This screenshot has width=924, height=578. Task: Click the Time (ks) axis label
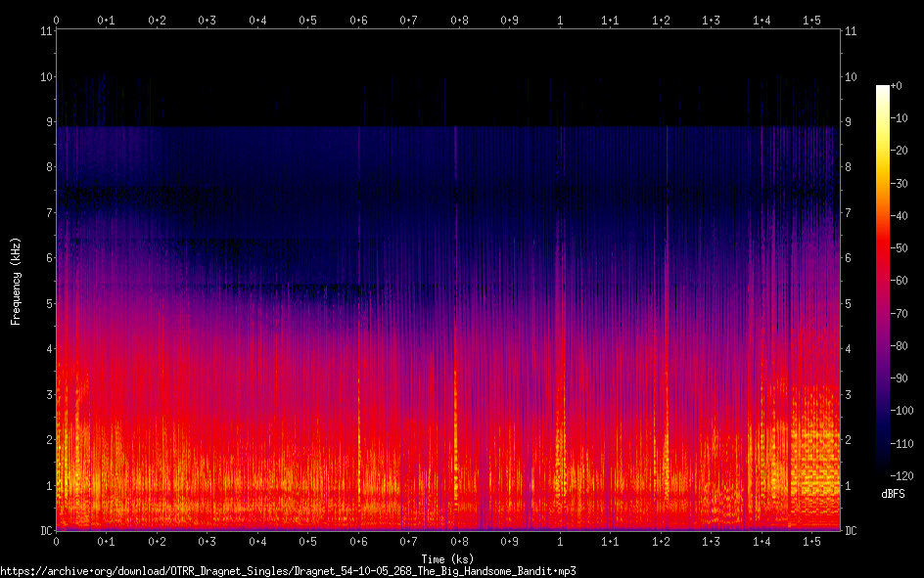point(447,558)
